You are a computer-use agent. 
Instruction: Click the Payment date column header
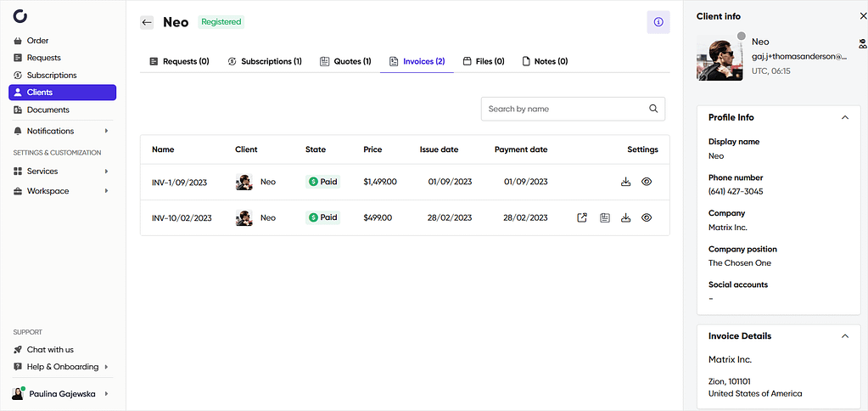point(521,149)
